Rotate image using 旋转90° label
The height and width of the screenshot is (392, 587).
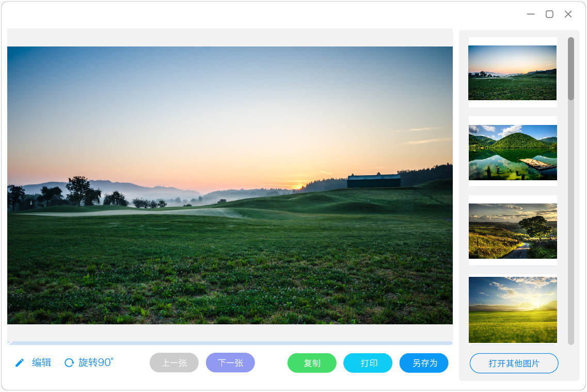click(96, 363)
